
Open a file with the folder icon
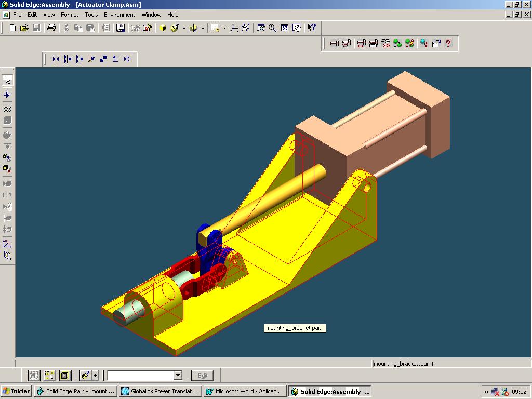pos(24,28)
